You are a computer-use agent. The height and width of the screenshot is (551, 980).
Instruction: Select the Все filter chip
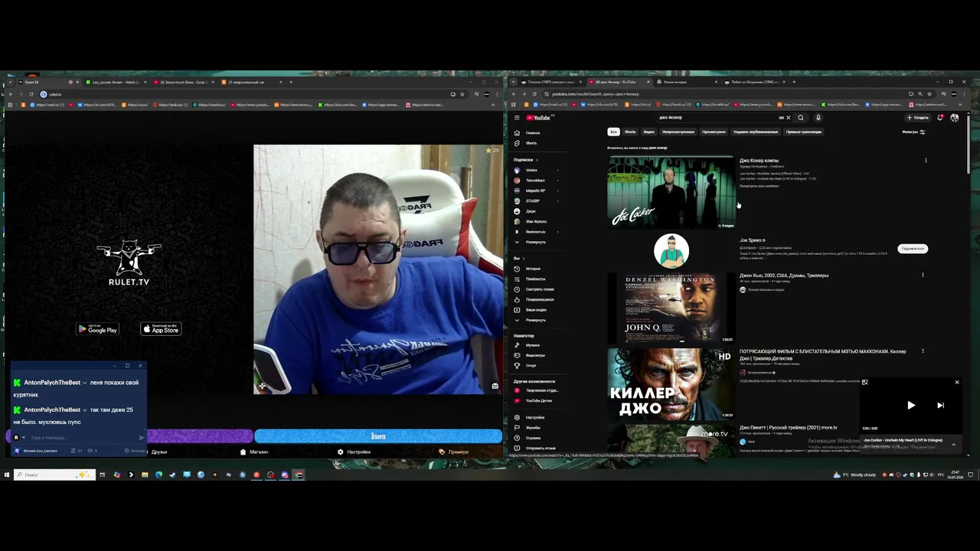[x=613, y=132]
